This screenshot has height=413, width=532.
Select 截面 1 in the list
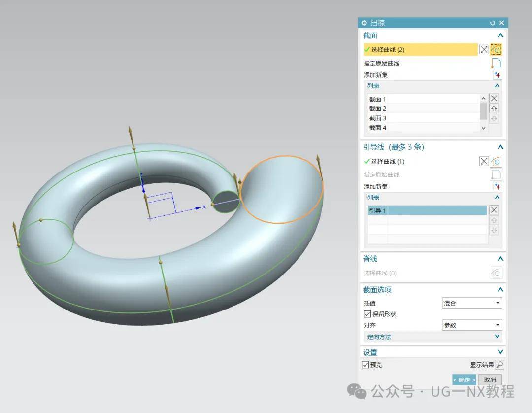tap(423, 99)
